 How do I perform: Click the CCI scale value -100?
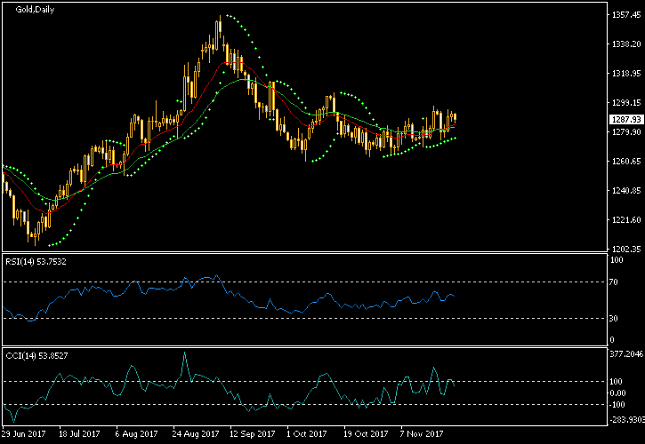pyautogui.click(x=617, y=405)
